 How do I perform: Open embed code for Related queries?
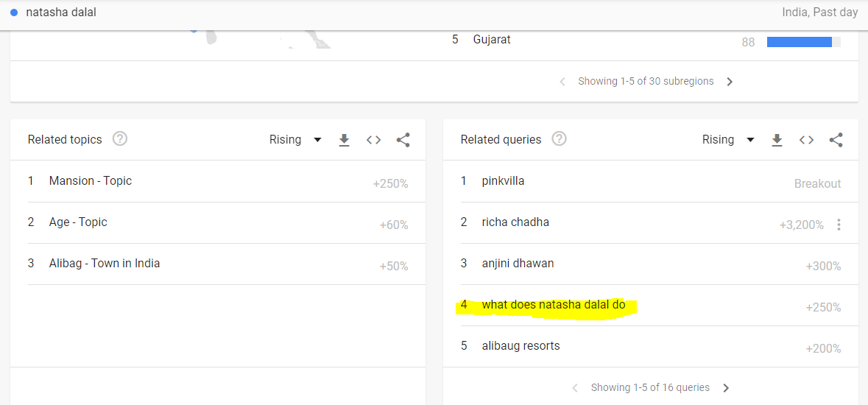[807, 140]
